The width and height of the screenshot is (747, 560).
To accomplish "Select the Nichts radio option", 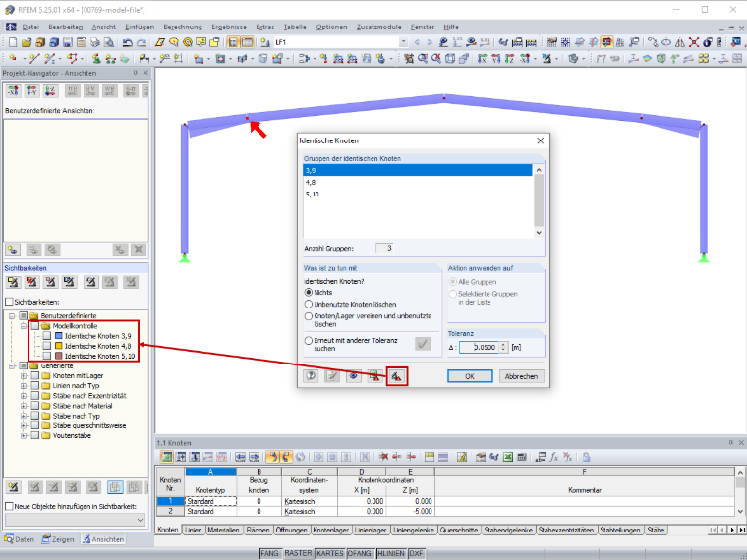I will (309, 292).
